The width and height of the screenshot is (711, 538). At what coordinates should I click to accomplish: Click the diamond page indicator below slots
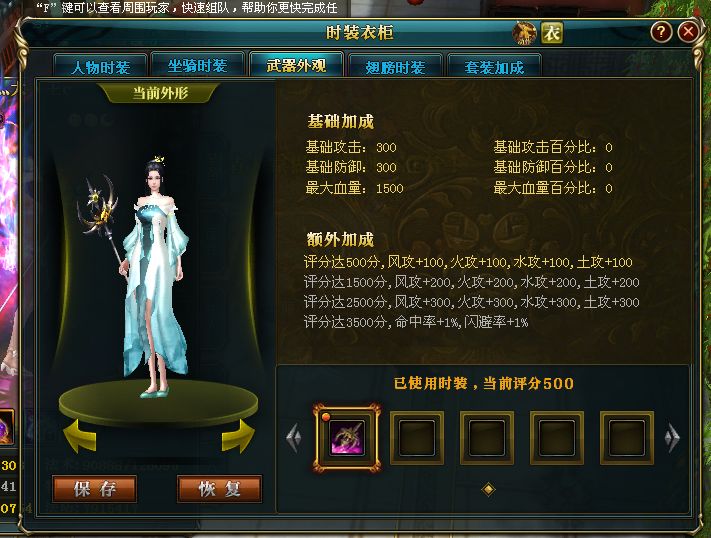(x=488, y=489)
